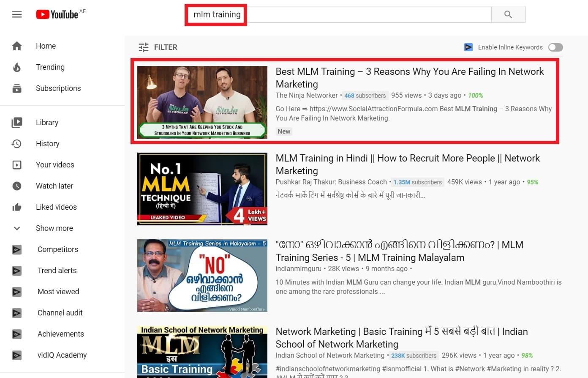
Task: Click the vidIQ Academy icon
Action: pyautogui.click(x=17, y=355)
